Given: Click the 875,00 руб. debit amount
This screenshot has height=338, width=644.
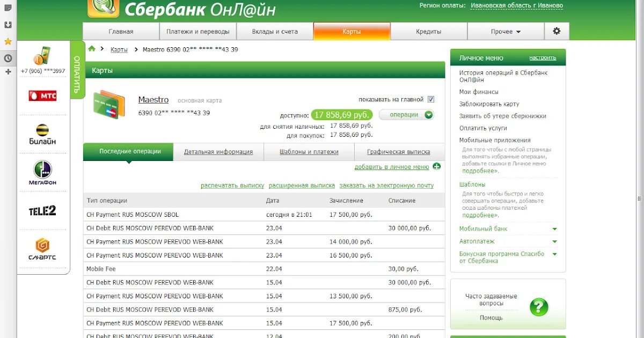Looking at the screenshot, I should coord(404,310).
